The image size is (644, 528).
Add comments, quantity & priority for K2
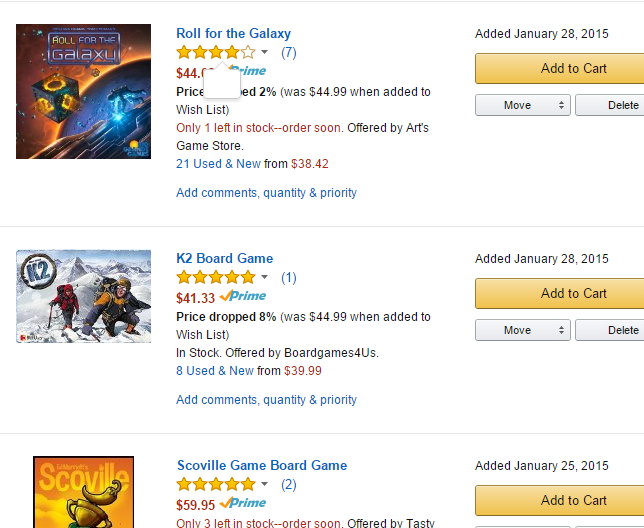click(x=267, y=399)
